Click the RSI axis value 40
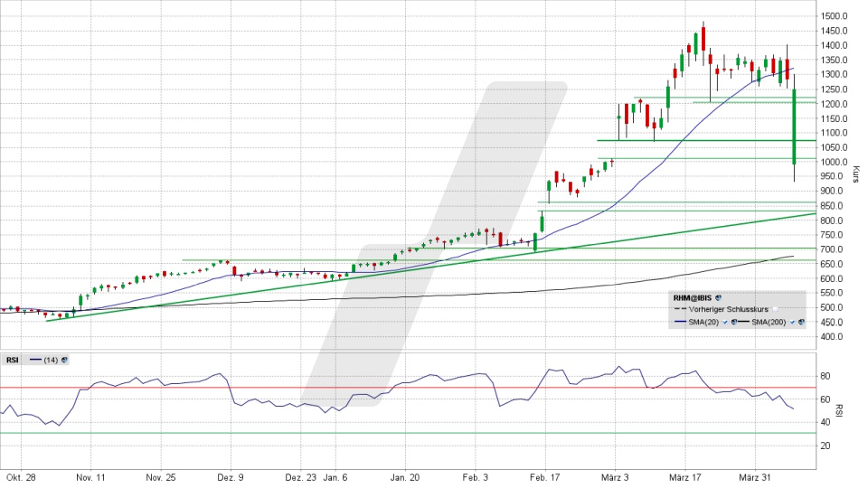This screenshot has height=488, width=868. 825,422
